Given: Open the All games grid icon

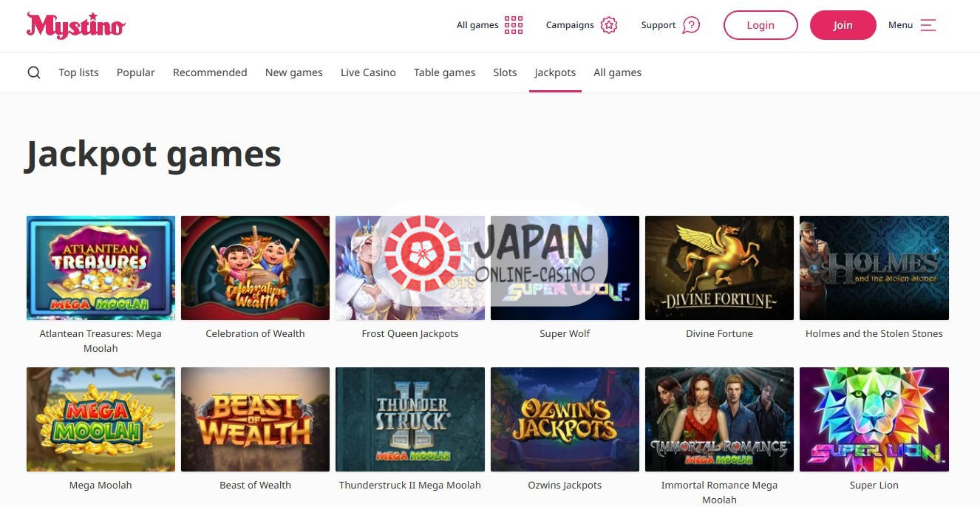Looking at the screenshot, I should [514, 25].
